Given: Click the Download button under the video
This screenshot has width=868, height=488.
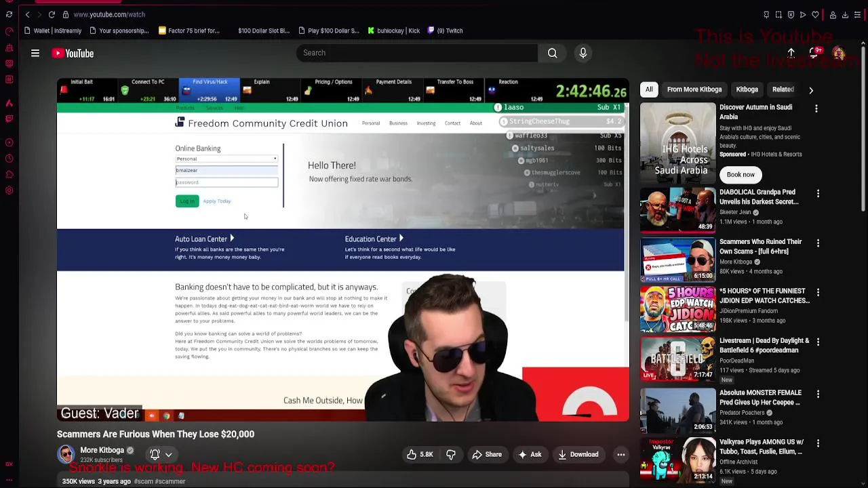Looking at the screenshot, I should click(578, 455).
